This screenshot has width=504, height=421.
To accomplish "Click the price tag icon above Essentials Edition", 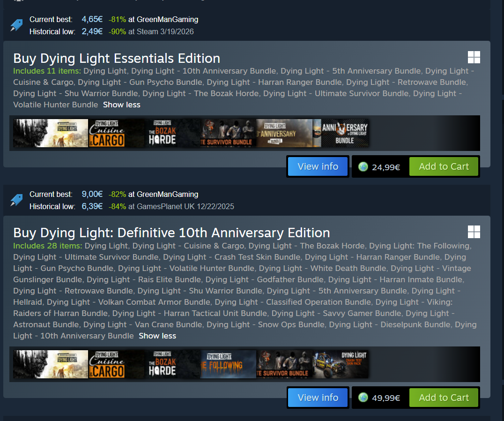I will tap(16, 25).
